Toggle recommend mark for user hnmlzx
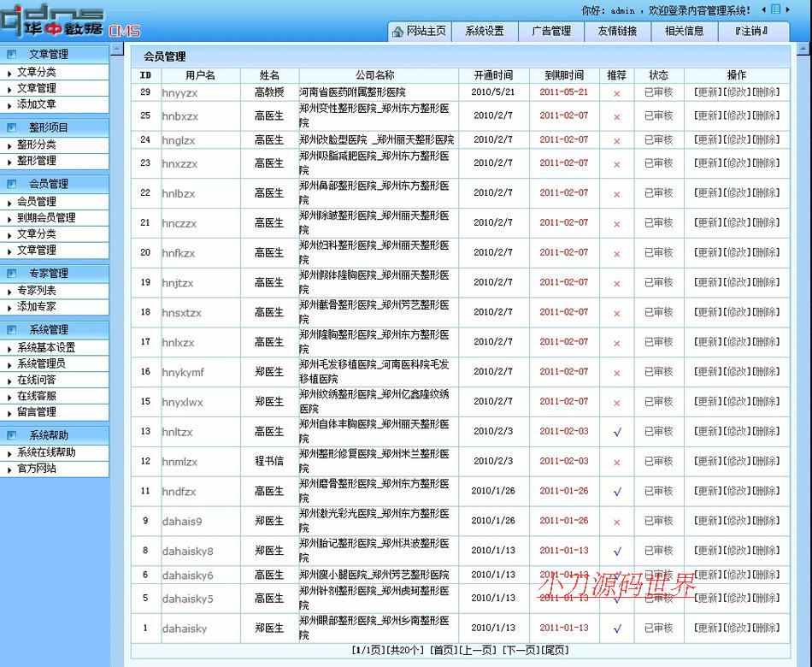Image resolution: width=812 pixels, height=667 pixels. click(x=617, y=463)
